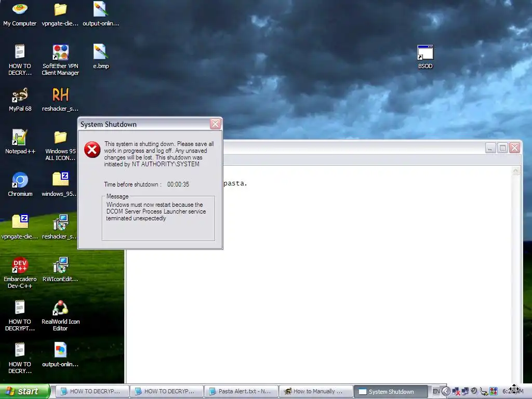Click the taskbar clock
Image resolution: width=532 pixels, height=399 pixels.
513,391
